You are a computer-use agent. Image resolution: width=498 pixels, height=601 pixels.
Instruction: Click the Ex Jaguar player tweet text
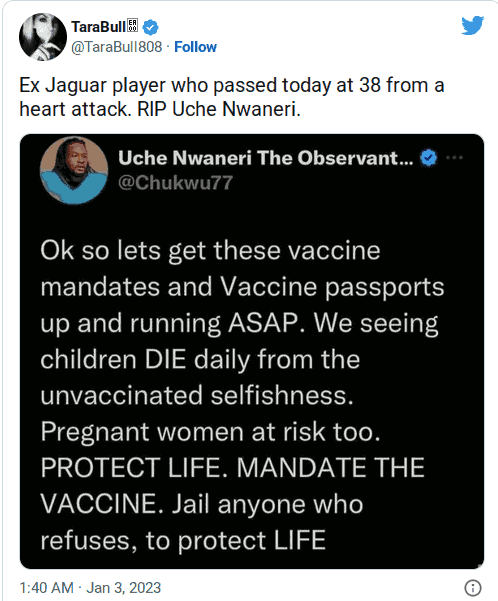[232, 97]
